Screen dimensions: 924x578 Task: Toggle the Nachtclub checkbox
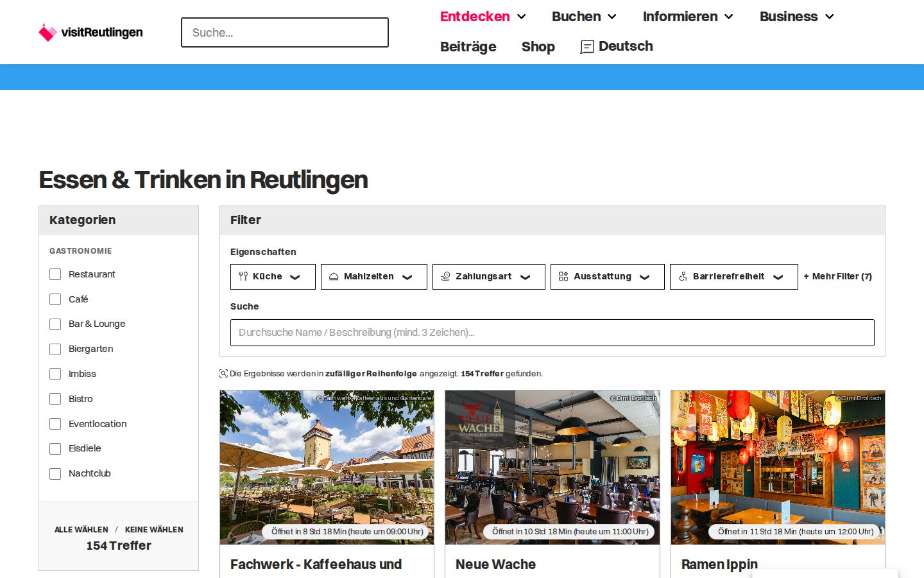[55, 474]
